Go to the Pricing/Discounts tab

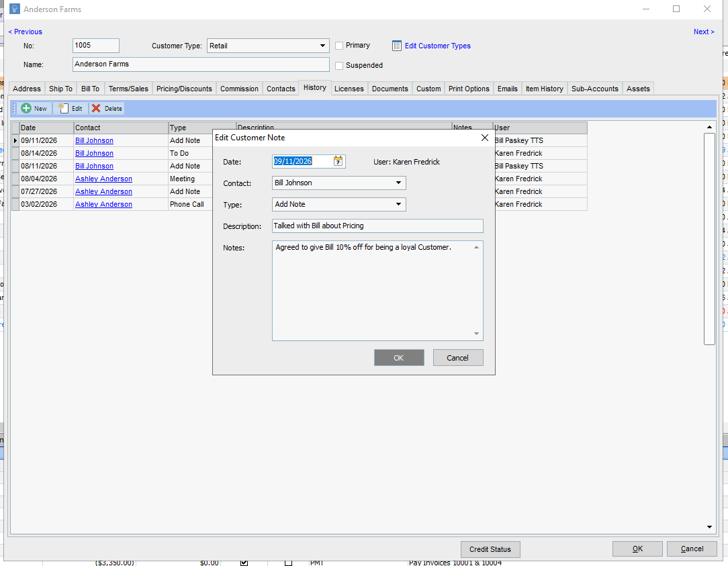[x=184, y=89]
